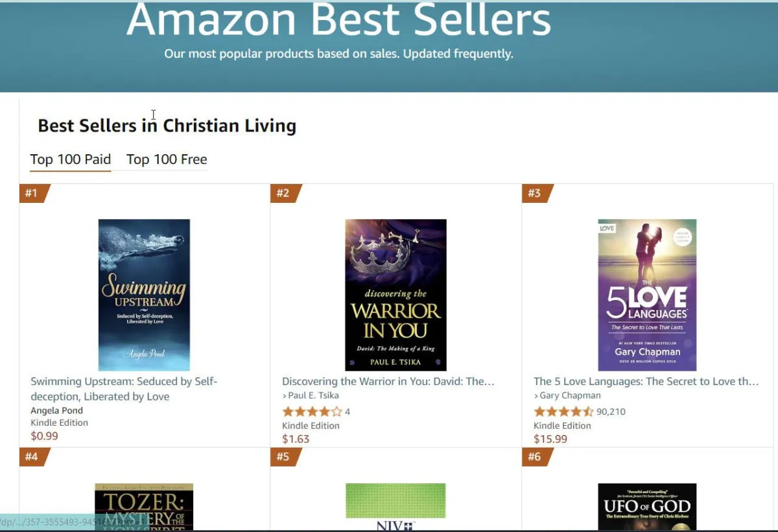View the star rating for Tsika's book
This screenshot has height=532, width=778.
click(x=312, y=411)
